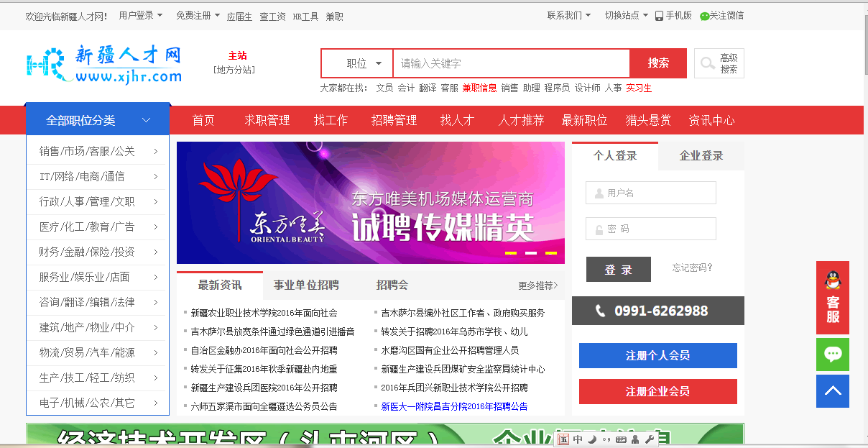Image resolution: width=868 pixels, height=448 pixels.
Task: Click the 新疆人才网 site logo
Action: click(104, 65)
